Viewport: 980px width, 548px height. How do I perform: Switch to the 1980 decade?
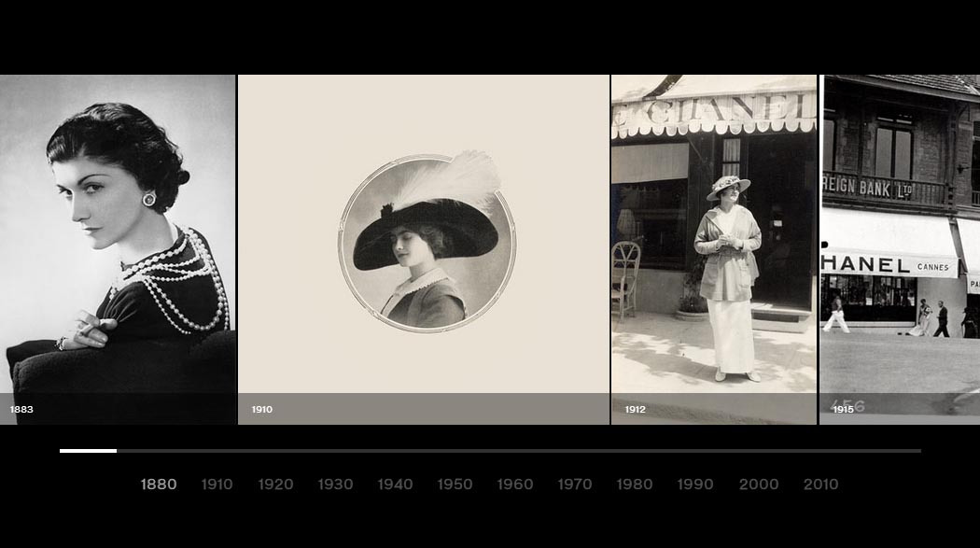coord(635,485)
